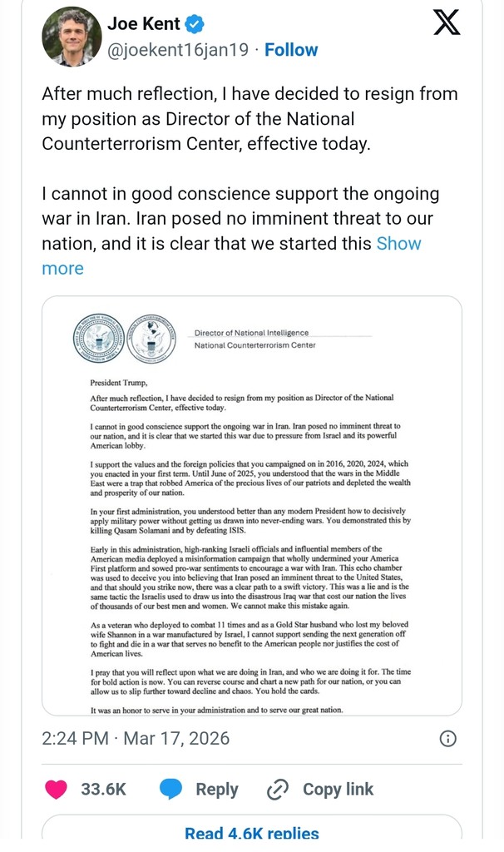Open the tweet info icon

tap(447, 738)
